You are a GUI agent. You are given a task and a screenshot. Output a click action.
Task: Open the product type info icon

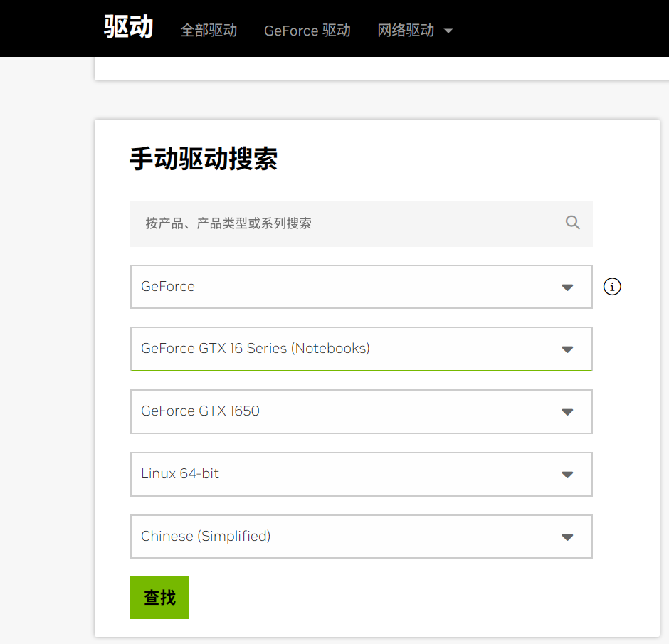tap(612, 287)
